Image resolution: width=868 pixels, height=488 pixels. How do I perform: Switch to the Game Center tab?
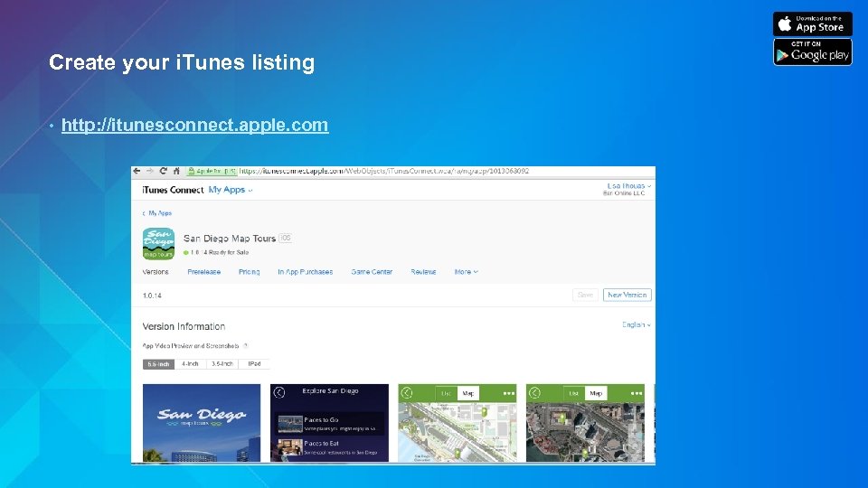coord(372,272)
